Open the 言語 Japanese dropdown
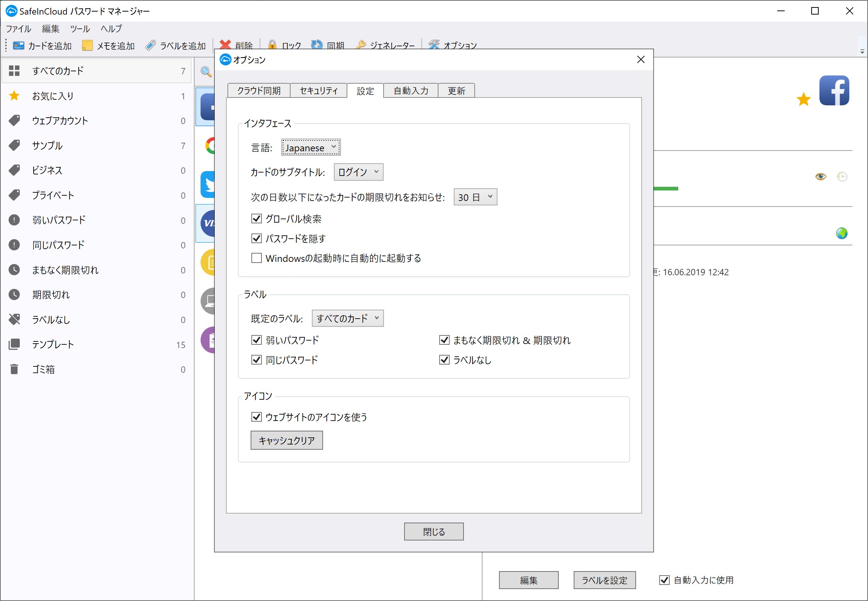 click(311, 148)
